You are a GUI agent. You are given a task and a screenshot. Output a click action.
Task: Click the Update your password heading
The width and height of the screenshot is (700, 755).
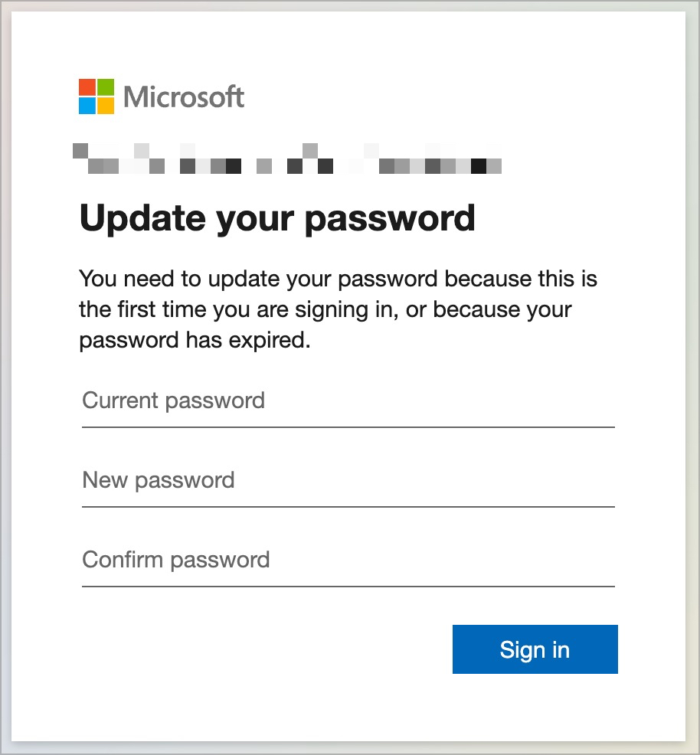click(276, 218)
